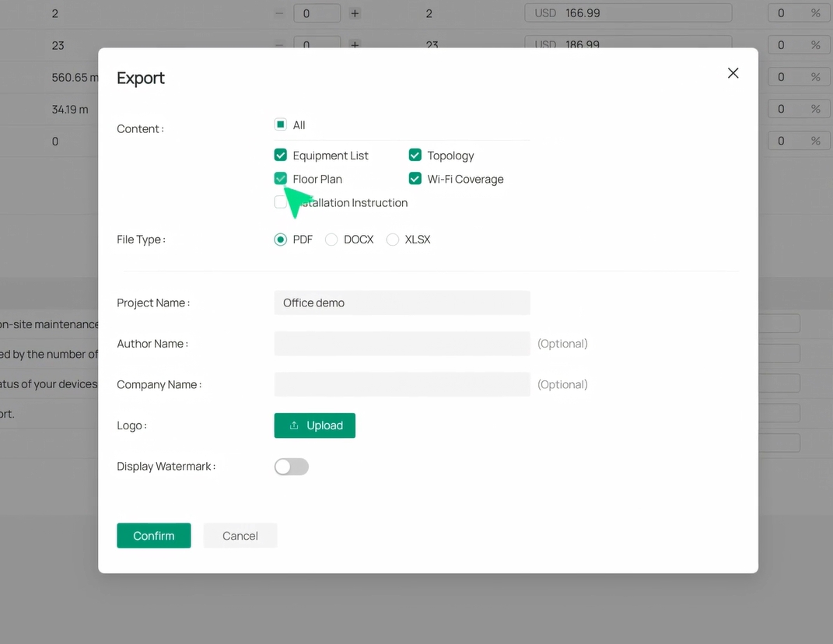833x644 pixels.
Task: Click the USD 166.99 price field
Action: tap(628, 13)
